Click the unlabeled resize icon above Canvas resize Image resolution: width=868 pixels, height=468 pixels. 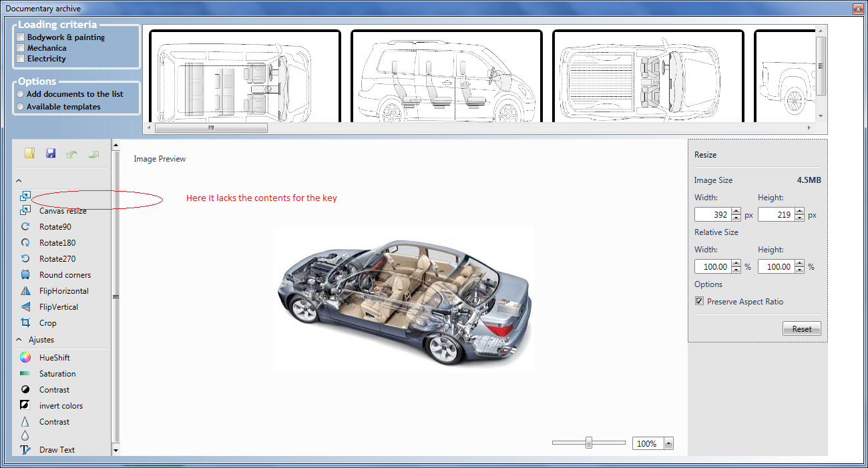pyautogui.click(x=25, y=196)
